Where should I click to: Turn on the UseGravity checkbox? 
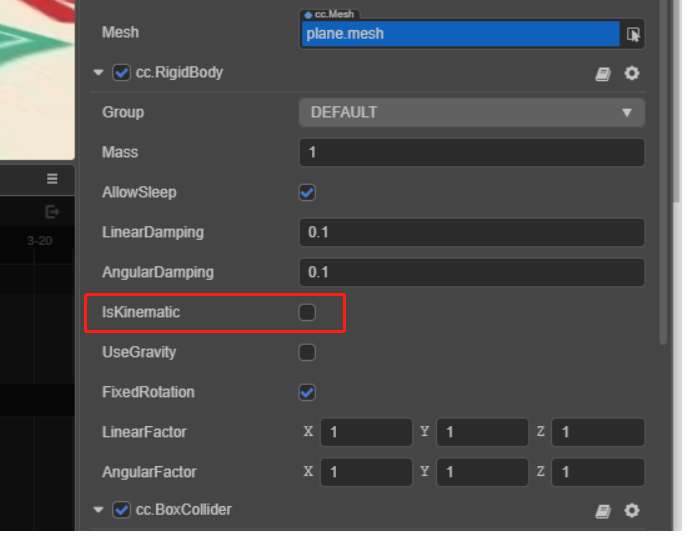point(307,352)
